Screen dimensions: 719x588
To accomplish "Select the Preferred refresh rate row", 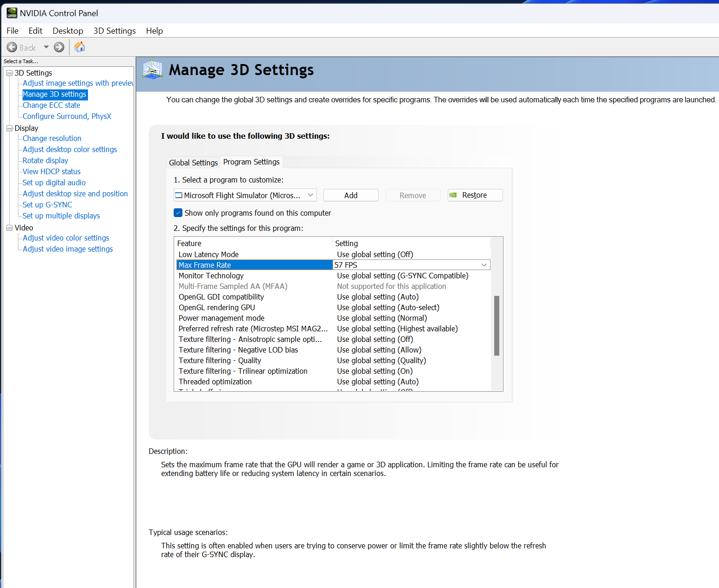I will (x=333, y=329).
